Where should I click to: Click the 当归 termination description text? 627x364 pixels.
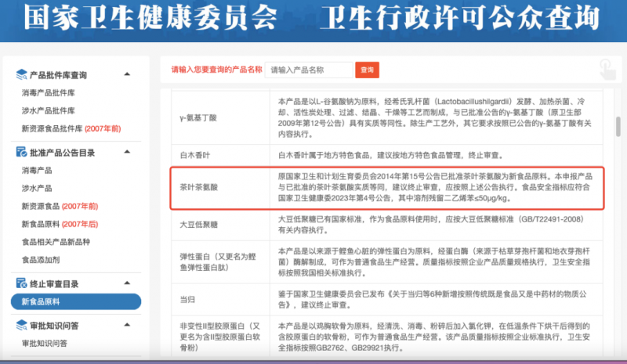click(x=433, y=299)
